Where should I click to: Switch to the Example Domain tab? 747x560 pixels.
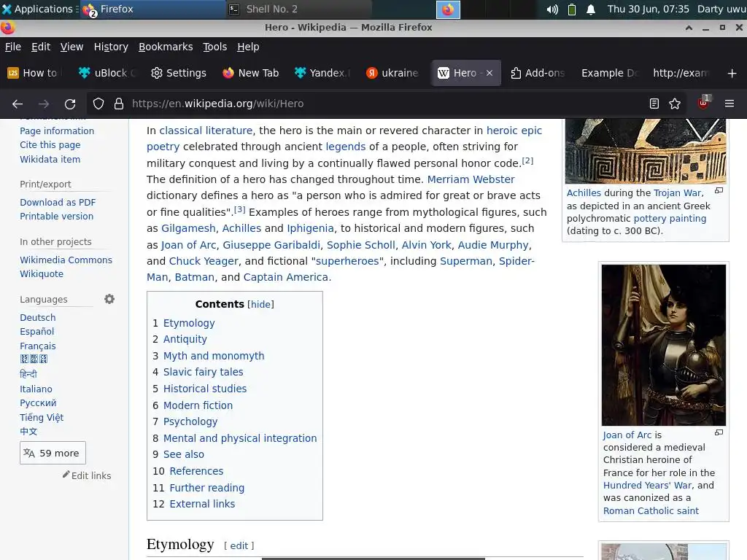(x=610, y=74)
